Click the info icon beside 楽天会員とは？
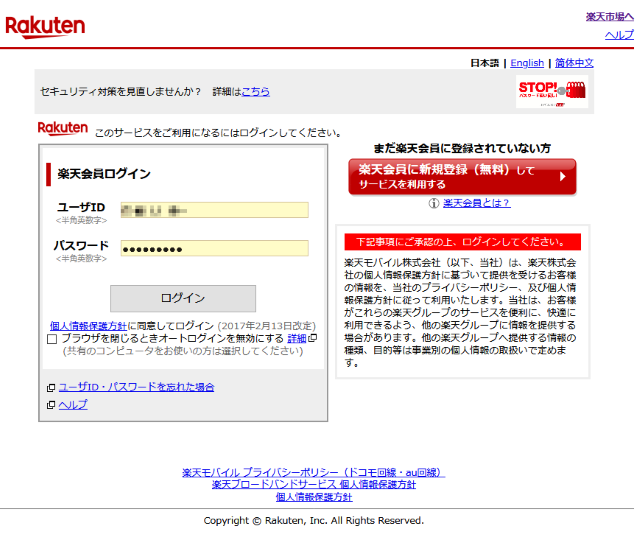 (433, 203)
